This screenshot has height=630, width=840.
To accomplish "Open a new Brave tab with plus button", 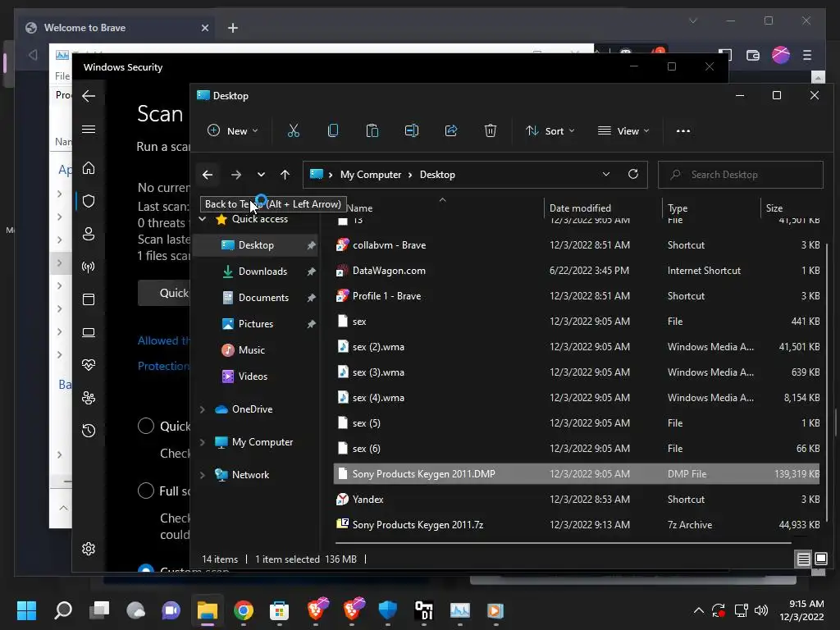I will tap(232, 28).
